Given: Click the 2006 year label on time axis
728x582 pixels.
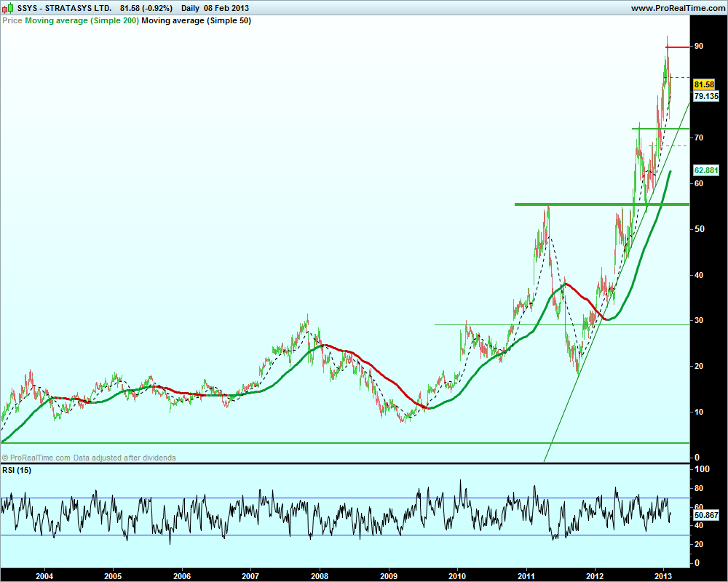Looking at the screenshot, I should [x=182, y=576].
